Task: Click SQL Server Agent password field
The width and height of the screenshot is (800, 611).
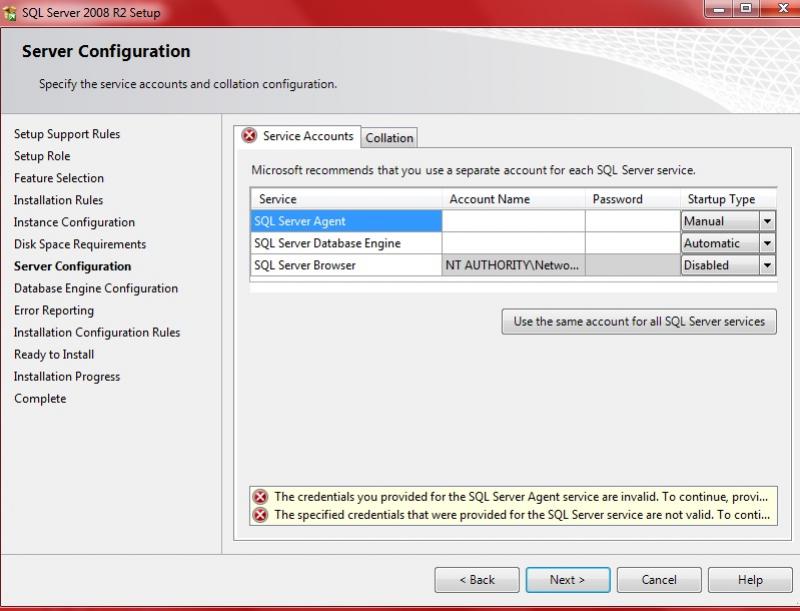Action: 633,221
